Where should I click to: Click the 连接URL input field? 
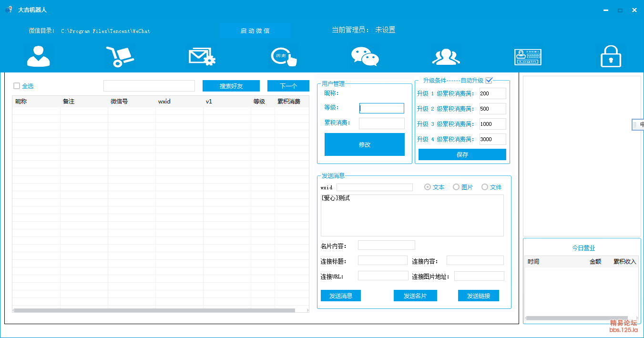point(383,276)
